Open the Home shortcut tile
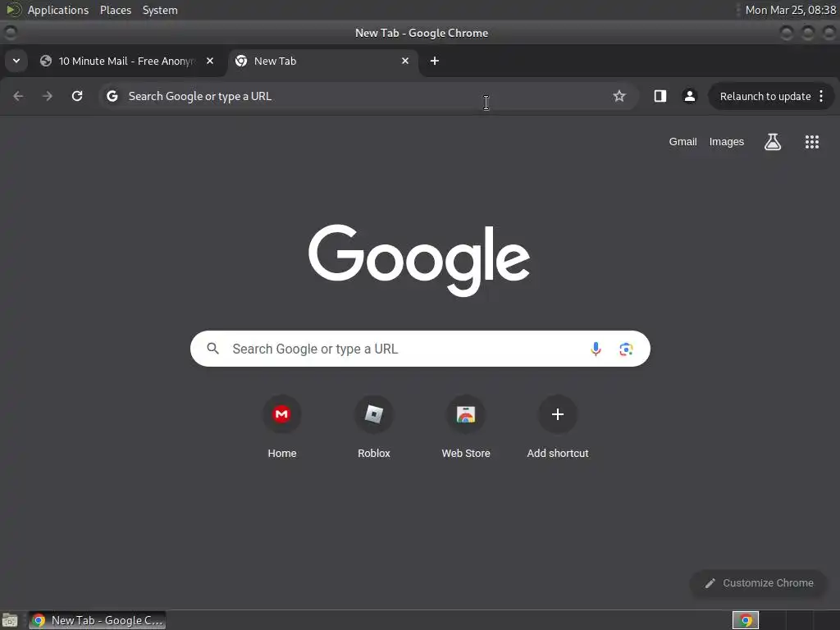Viewport: 840px width, 630px height. (282, 427)
